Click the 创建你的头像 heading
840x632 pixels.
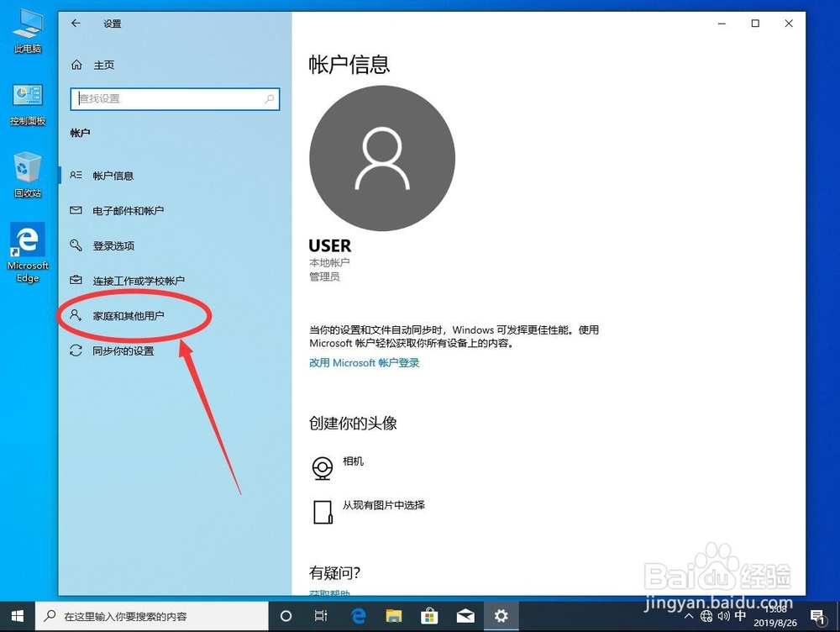(353, 423)
